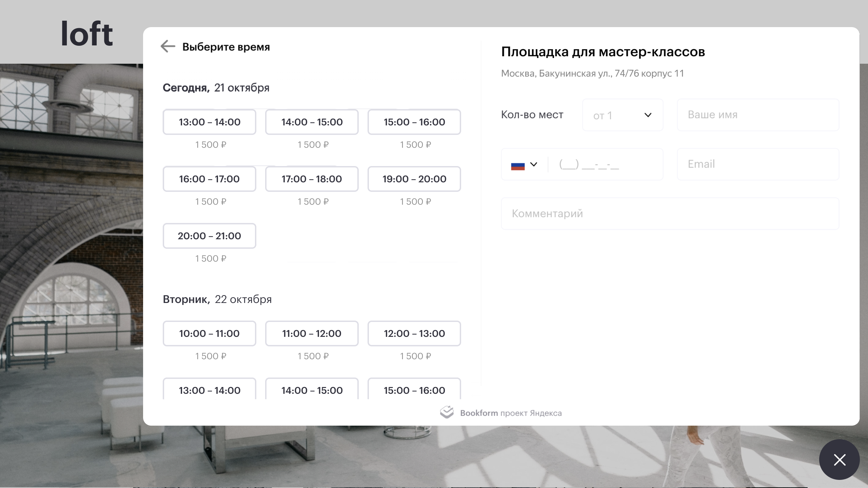Click the price under 20:00 – 21:00
The width and height of the screenshot is (868, 488).
[211, 259]
